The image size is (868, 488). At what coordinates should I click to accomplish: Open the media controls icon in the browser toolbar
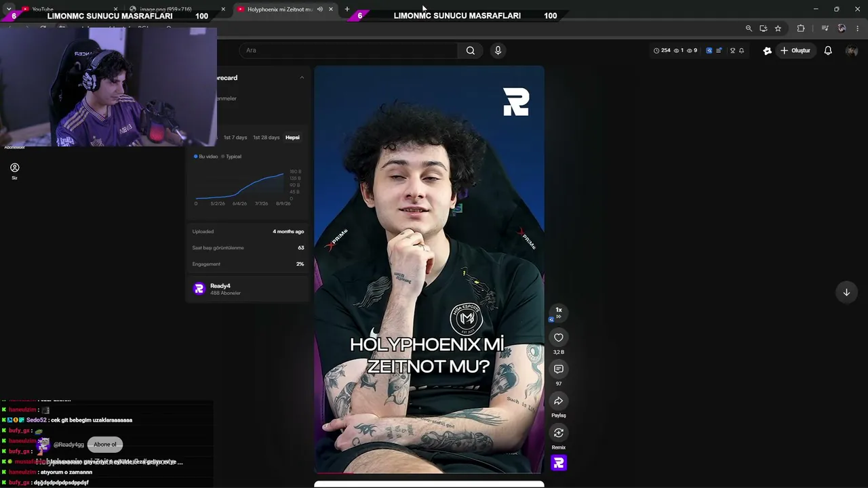click(825, 28)
